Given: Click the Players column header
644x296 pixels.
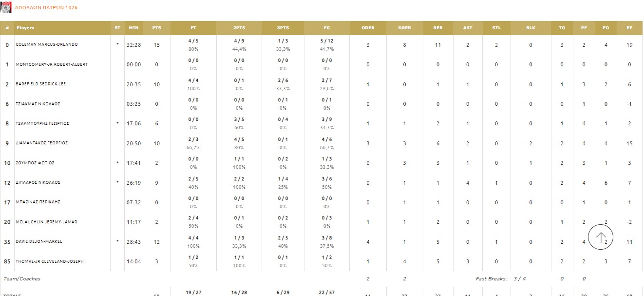Looking at the screenshot, I should [x=25, y=28].
